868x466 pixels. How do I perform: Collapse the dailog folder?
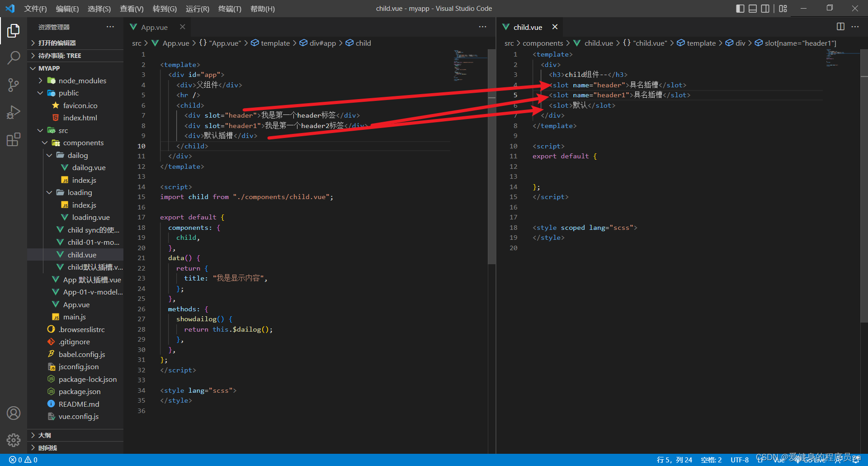point(75,155)
